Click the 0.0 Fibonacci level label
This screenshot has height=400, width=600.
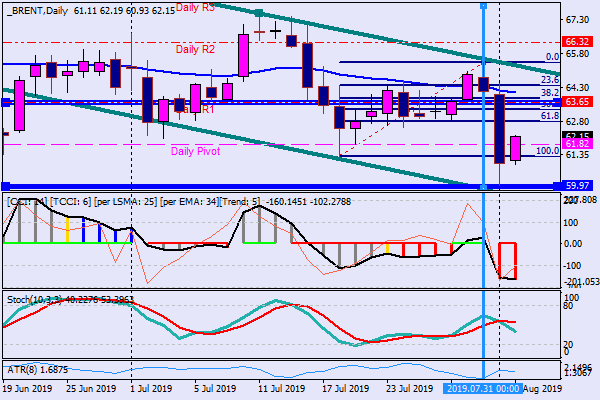click(550, 57)
